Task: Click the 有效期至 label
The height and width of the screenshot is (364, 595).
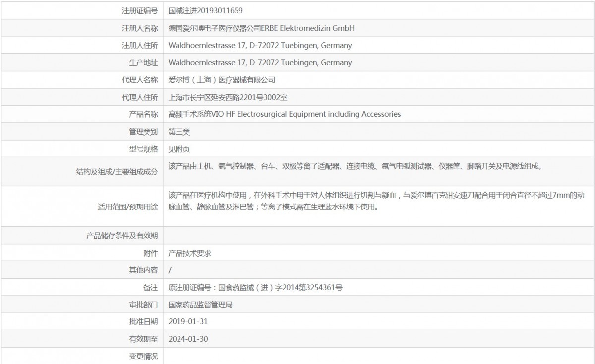Action: [x=143, y=339]
